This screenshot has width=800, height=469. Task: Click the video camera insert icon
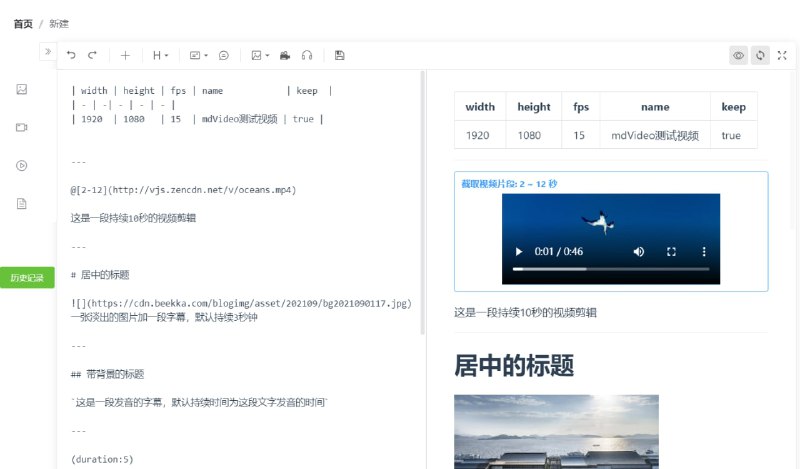pyautogui.click(x=285, y=55)
